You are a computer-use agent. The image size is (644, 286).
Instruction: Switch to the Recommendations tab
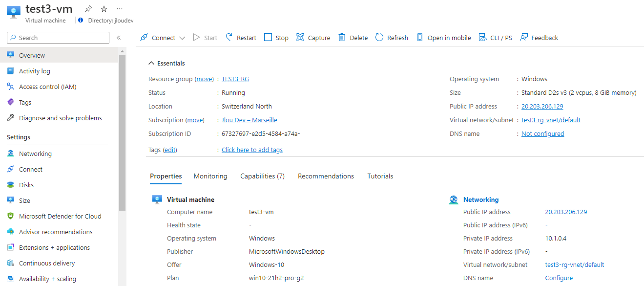[x=326, y=176]
